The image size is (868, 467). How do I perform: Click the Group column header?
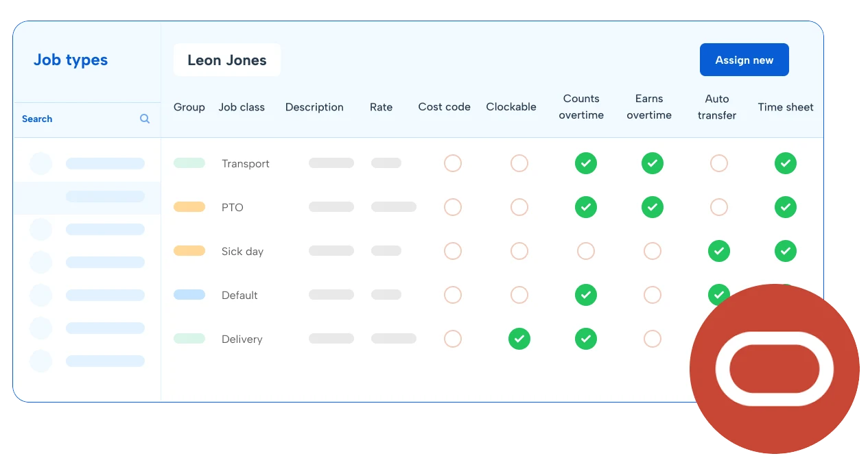click(x=189, y=107)
